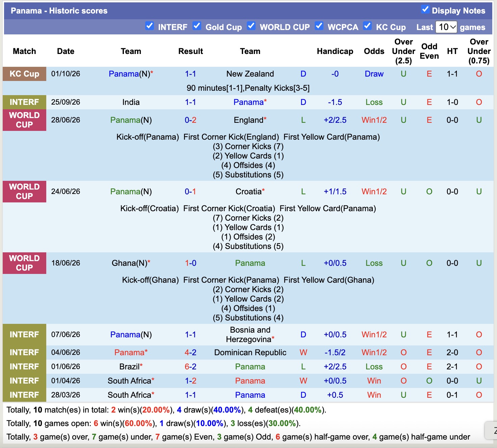497x448 pixels.
Task: Select the INTERF label on 25/09/26 row
Action: pyautogui.click(x=24, y=102)
